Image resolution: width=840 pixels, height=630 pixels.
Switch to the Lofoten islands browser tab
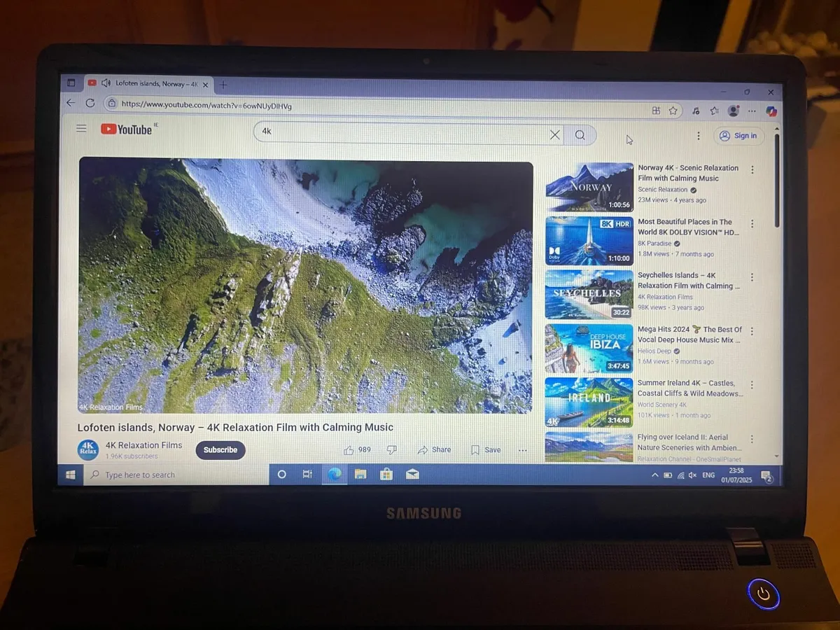pyautogui.click(x=148, y=83)
